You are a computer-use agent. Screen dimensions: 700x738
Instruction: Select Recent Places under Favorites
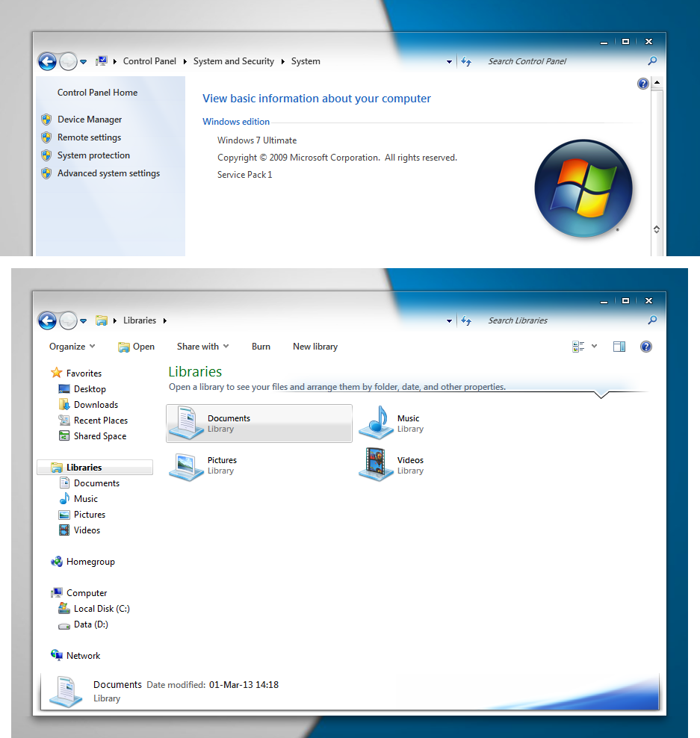[x=93, y=421]
